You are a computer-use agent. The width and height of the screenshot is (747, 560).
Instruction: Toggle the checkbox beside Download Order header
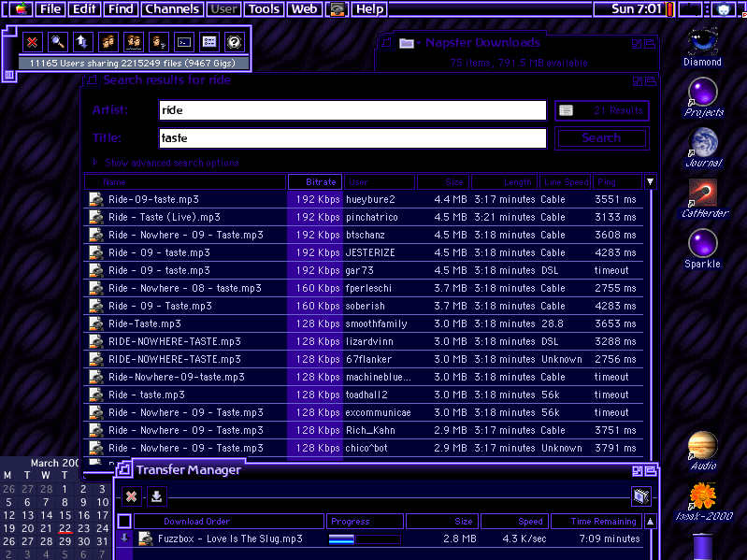[124, 522]
